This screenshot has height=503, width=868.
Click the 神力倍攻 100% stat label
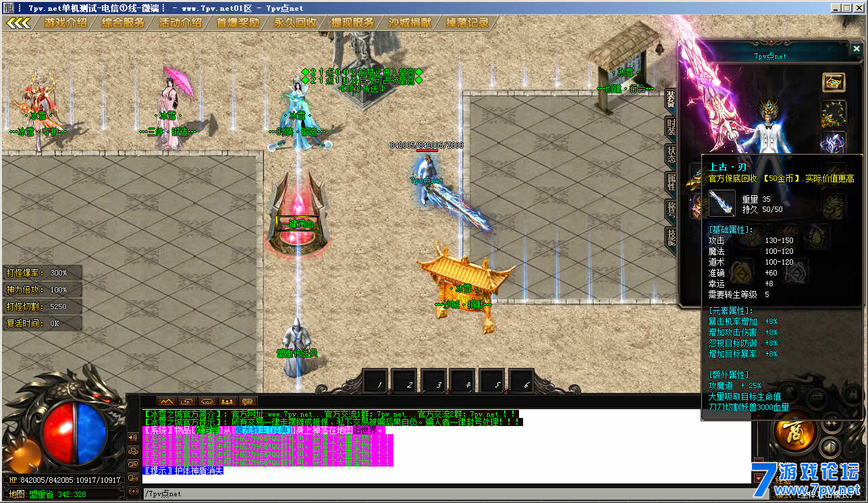coord(42,290)
